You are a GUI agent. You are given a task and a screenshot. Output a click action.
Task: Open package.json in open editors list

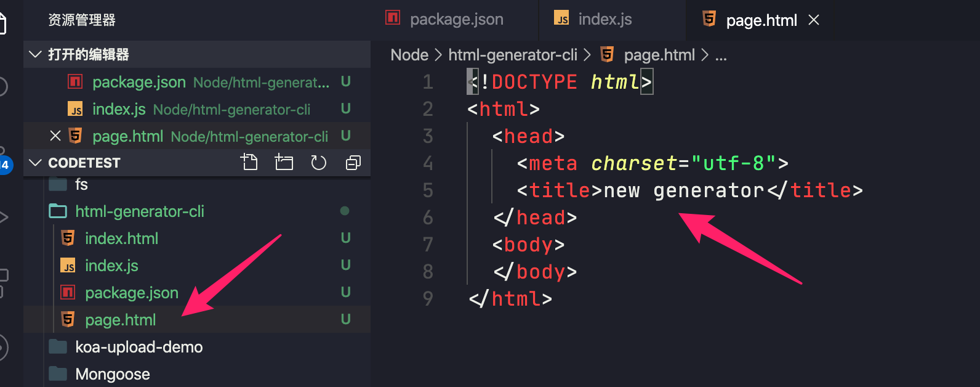point(197,81)
